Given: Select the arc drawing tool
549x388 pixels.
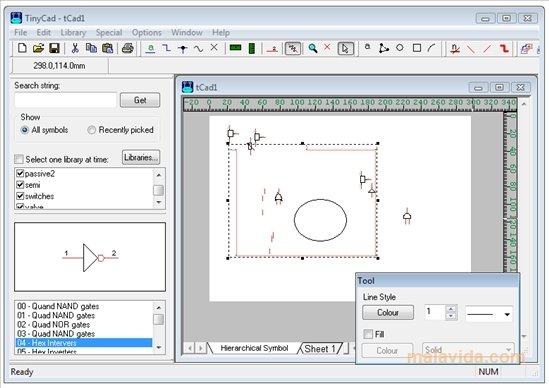Looking at the screenshot, I should [x=432, y=48].
